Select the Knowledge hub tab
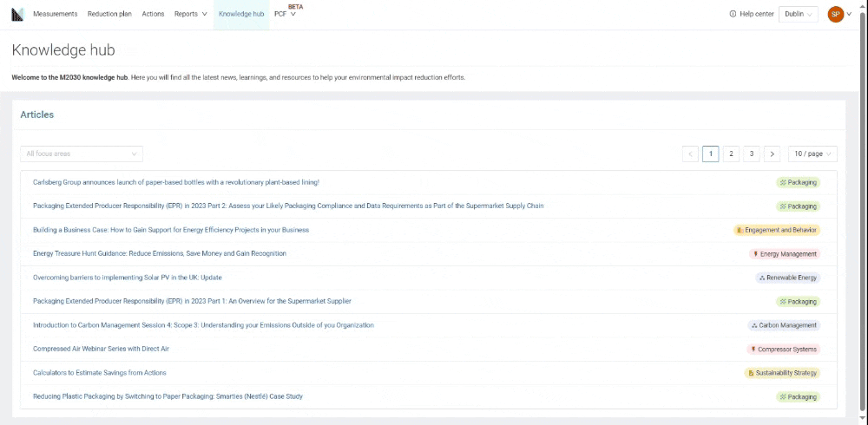The height and width of the screenshot is (425, 868). pos(241,14)
